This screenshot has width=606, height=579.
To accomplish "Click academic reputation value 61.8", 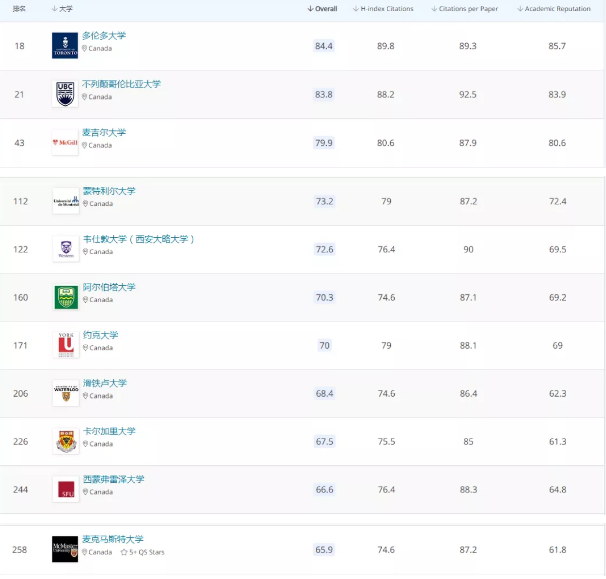I will (557, 550).
